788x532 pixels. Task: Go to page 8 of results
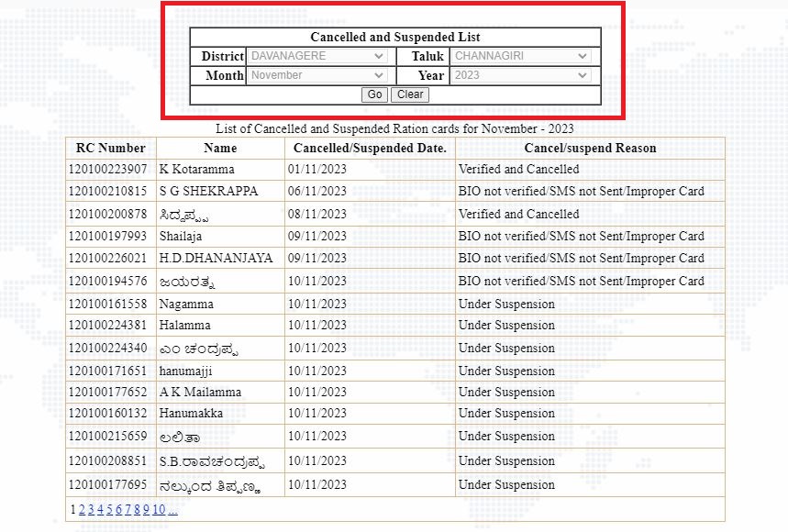click(137, 509)
